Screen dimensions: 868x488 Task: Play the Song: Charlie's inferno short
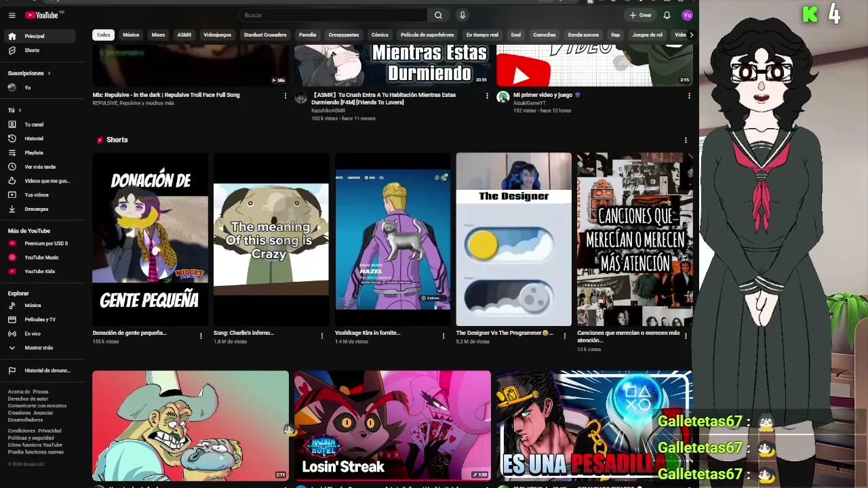(271, 239)
